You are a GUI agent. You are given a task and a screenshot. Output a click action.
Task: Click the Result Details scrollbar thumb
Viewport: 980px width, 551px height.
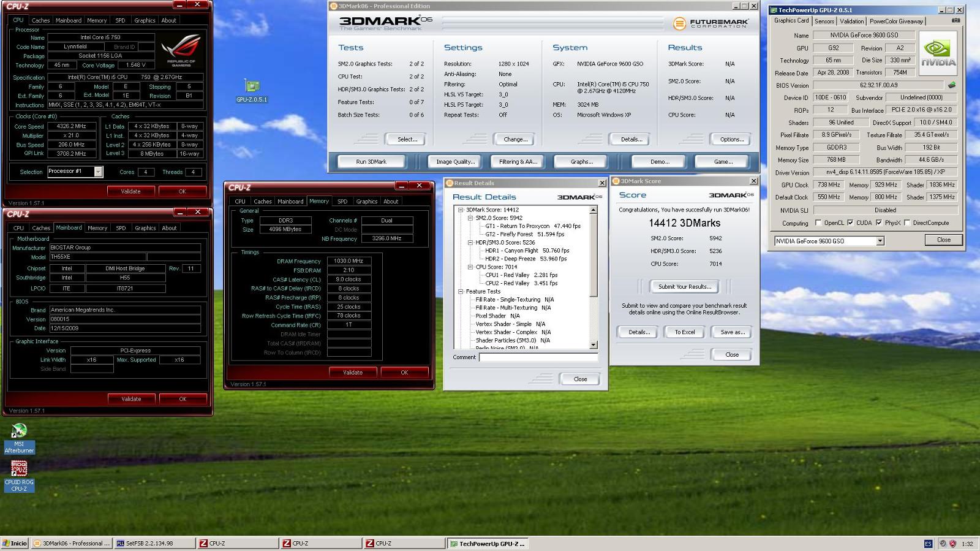pos(593,255)
